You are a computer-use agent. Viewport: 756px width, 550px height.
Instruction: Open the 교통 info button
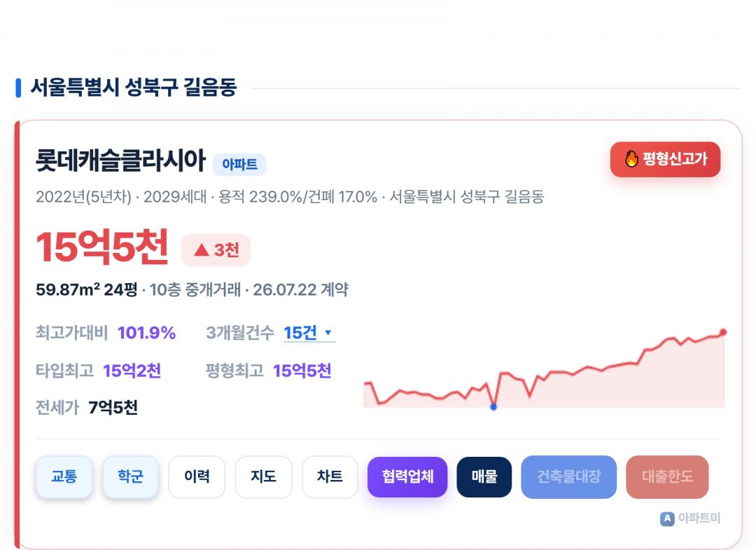(x=64, y=476)
